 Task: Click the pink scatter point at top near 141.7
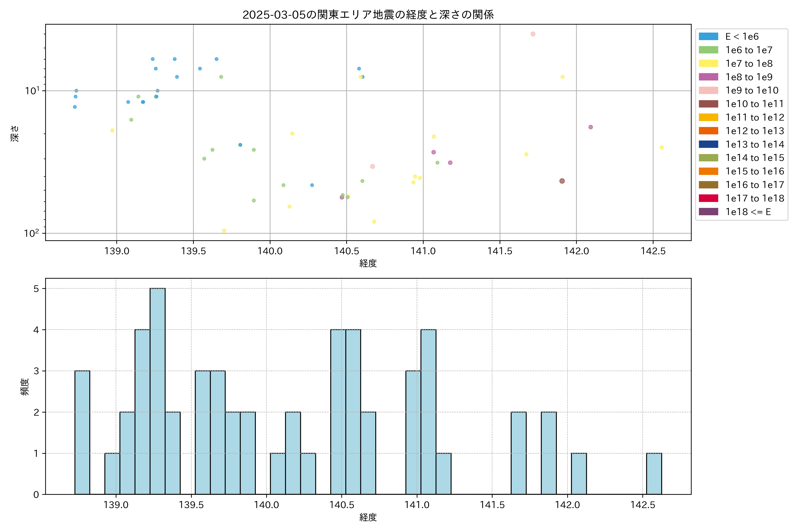533,34
